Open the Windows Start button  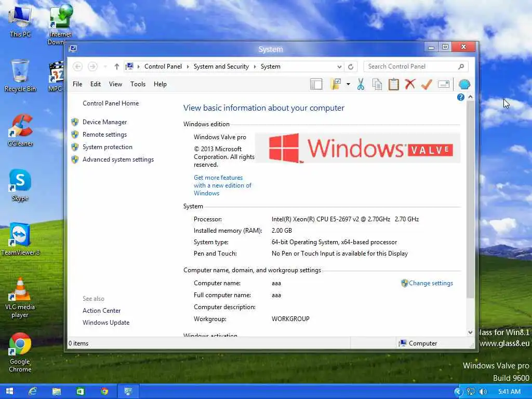point(9,391)
